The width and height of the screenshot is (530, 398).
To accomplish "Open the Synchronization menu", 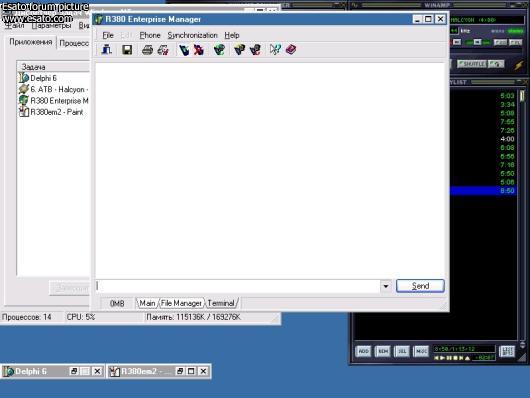I will pos(192,35).
